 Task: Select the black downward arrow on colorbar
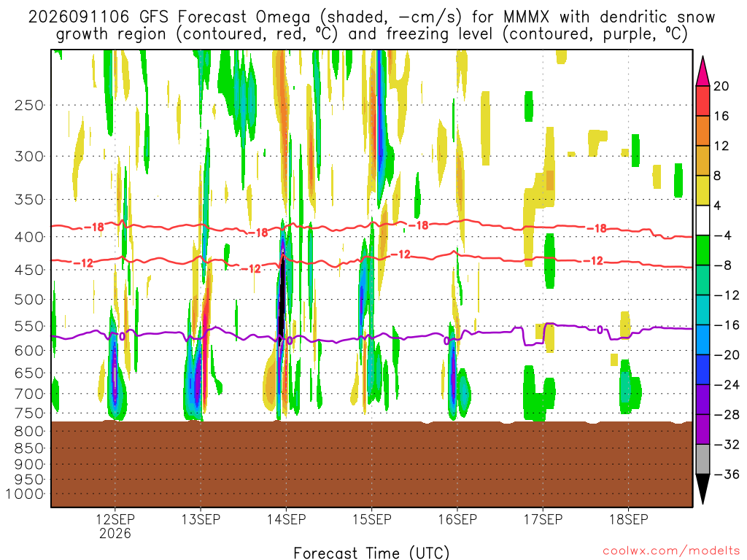703,489
